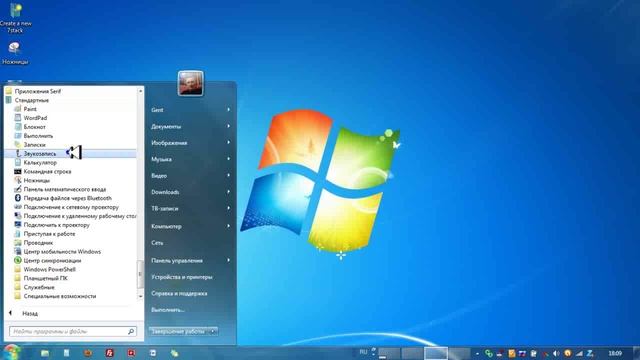Open ТВ-записи in the right pane
Screen dimensions: 640x360
click(164, 208)
